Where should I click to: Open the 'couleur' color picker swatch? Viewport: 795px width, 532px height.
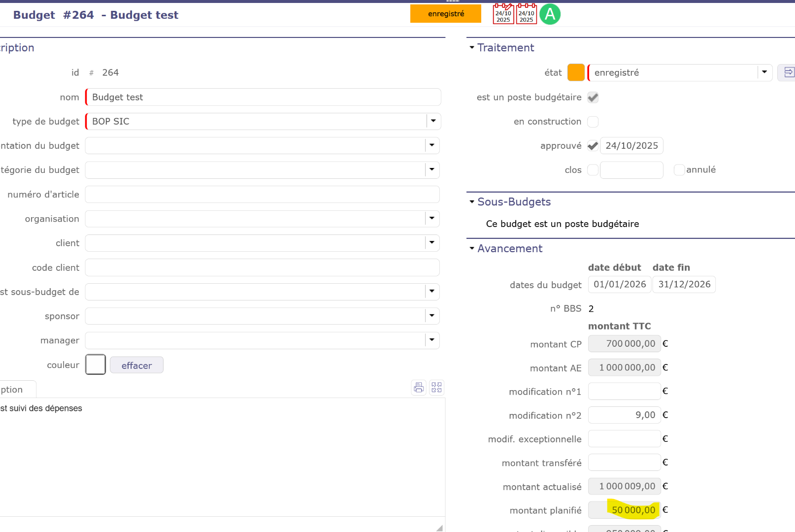[96, 365]
